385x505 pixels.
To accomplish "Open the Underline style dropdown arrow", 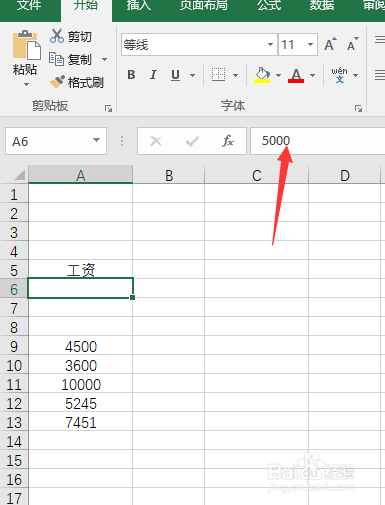I will pyautogui.click(x=192, y=75).
